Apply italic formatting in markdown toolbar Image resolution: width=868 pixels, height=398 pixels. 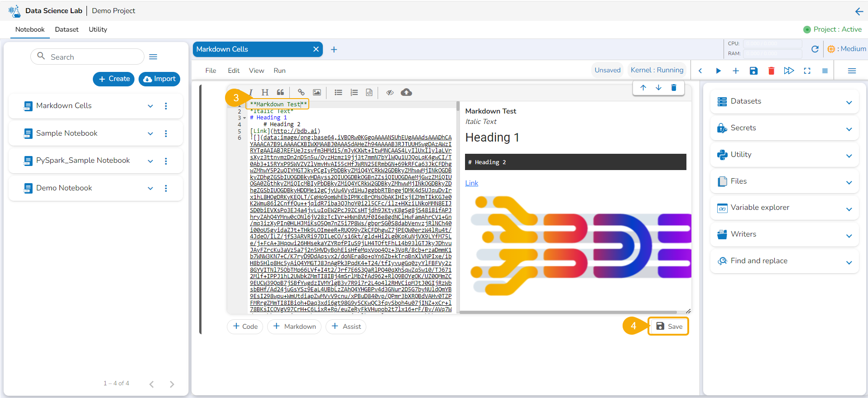(x=250, y=92)
